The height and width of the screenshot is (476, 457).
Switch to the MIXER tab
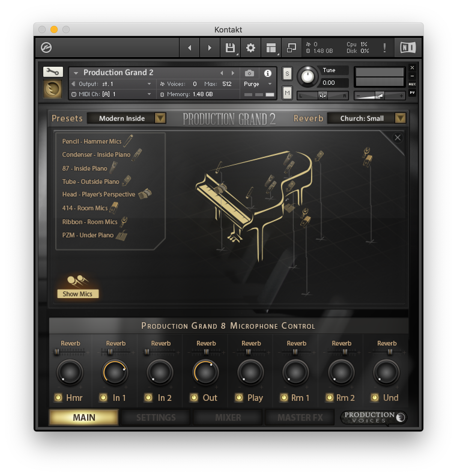228,417
